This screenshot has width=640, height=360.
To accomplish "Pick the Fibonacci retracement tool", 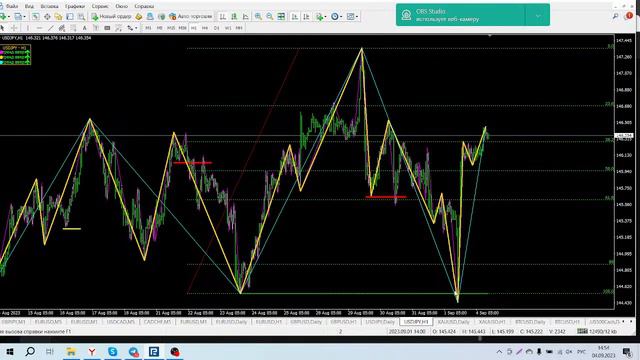I will click(73, 28).
